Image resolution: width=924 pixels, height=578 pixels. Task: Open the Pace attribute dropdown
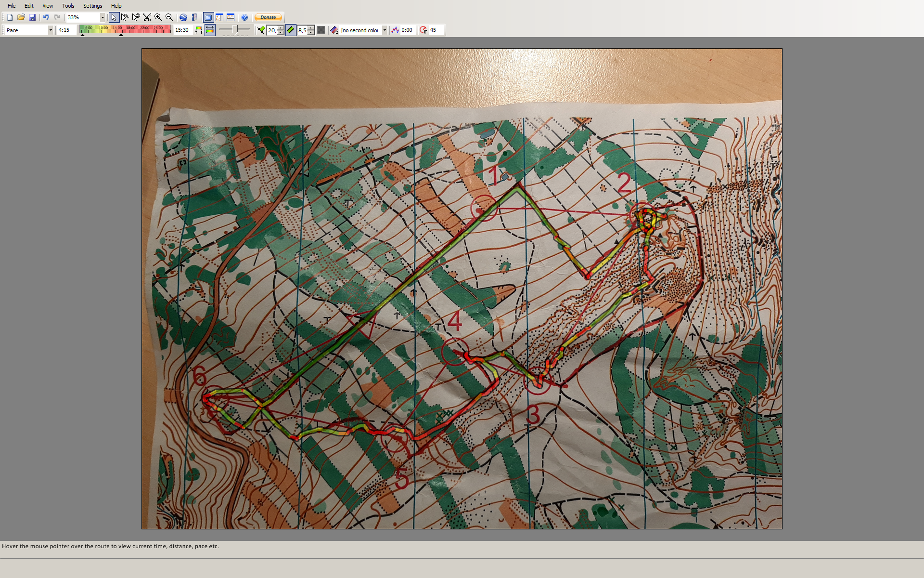point(51,30)
